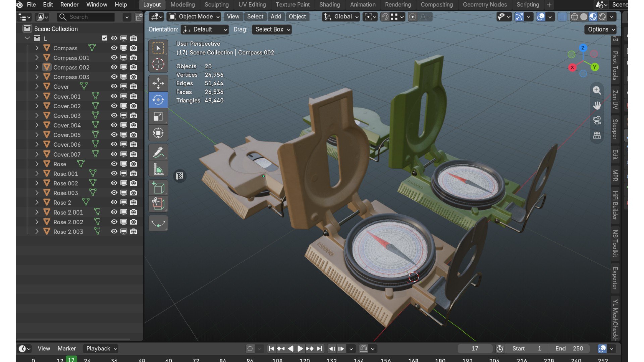Click the zoom magnifier viewport icon
This screenshot has width=644, height=362.
(597, 90)
